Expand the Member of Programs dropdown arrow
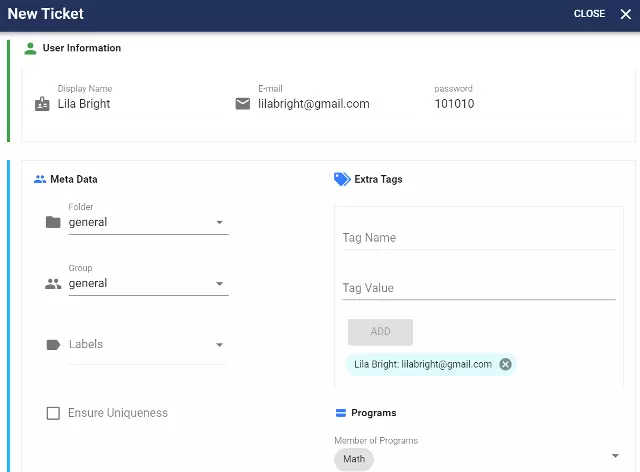Image resolution: width=640 pixels, height=472 pixels. click(615, 456)
